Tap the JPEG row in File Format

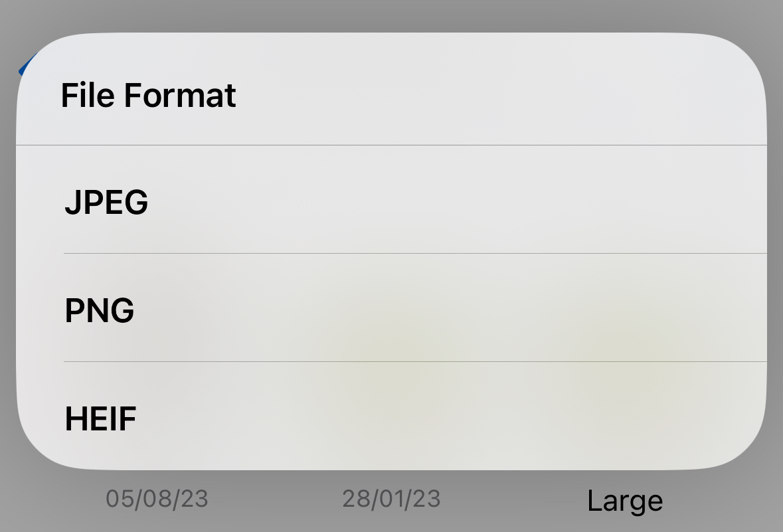point(392,199)
